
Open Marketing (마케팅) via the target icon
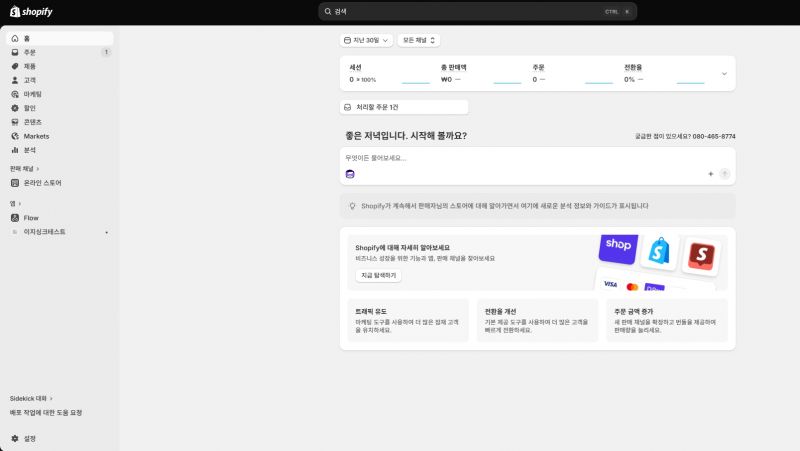click(15, 94)
